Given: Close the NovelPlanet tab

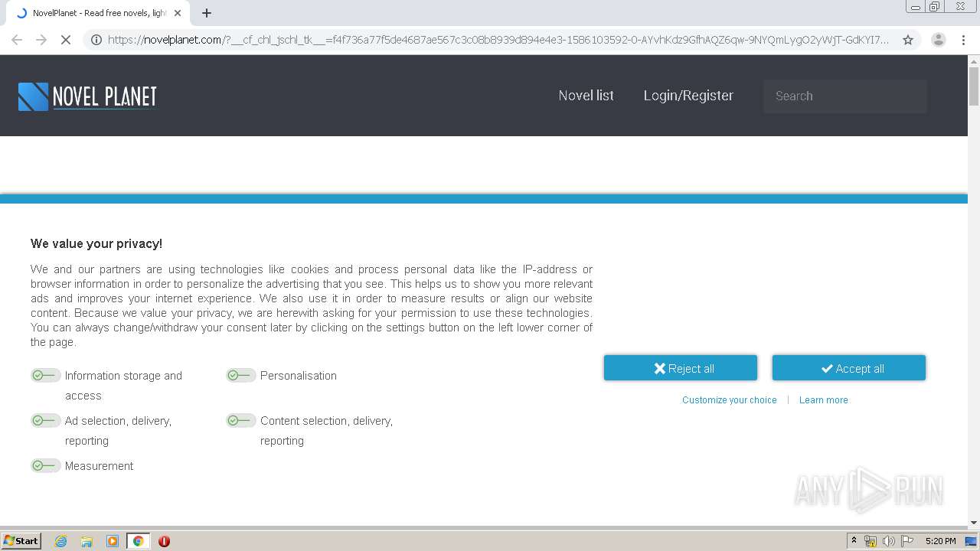Looking at the screenshot, I should point(178,13).
